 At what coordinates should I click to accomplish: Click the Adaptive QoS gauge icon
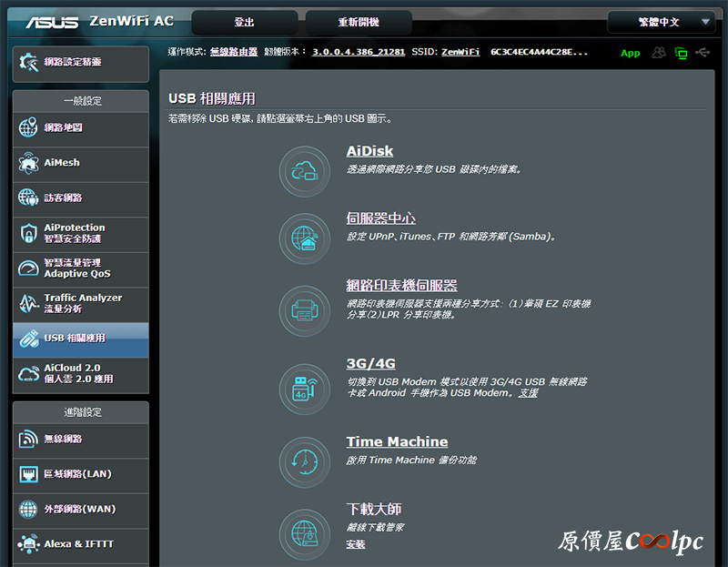click(x=28, y=268)
